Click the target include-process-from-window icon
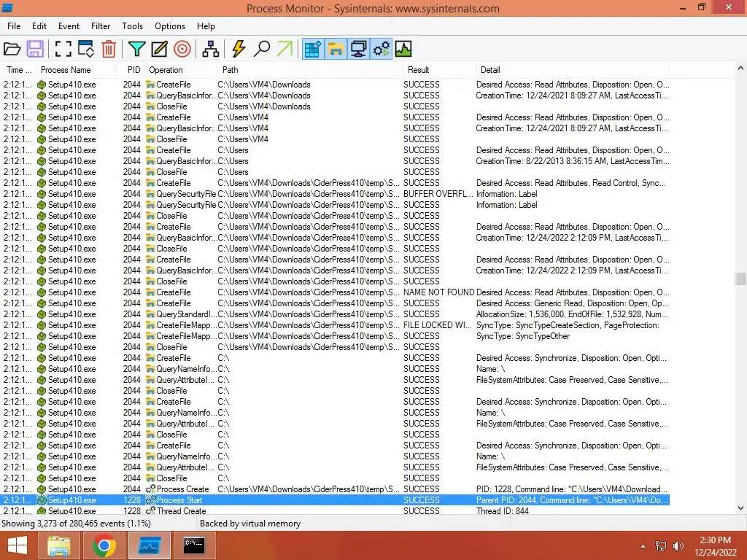Viewport: 747px width, 560px height. coord(182,49)
